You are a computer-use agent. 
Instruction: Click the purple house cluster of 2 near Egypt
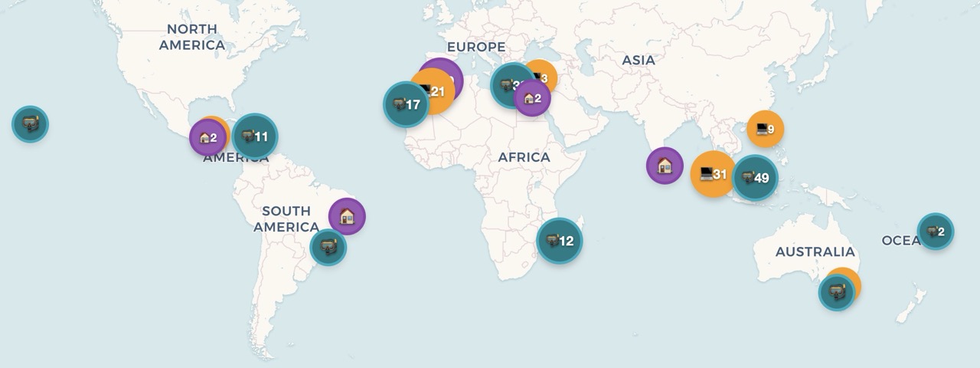(532, 98)
